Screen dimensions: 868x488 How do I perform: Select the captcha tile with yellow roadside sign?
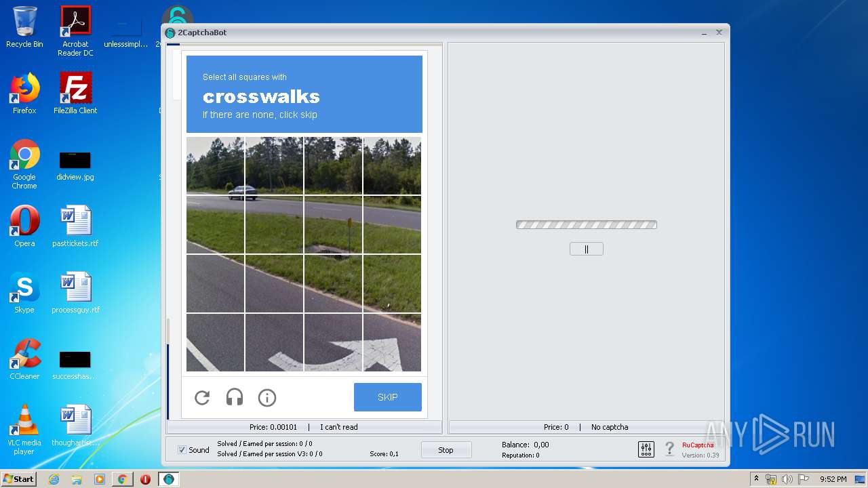(x=334, y=224)
